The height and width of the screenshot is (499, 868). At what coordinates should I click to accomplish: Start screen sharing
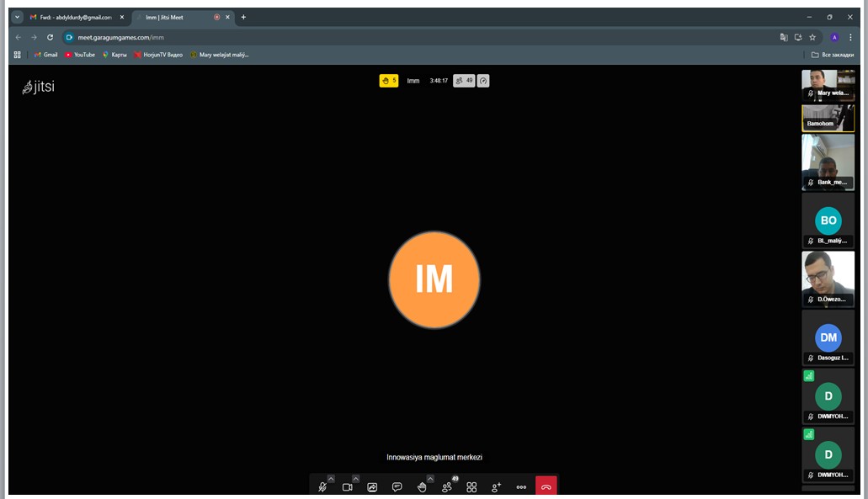tap(372, 487)
